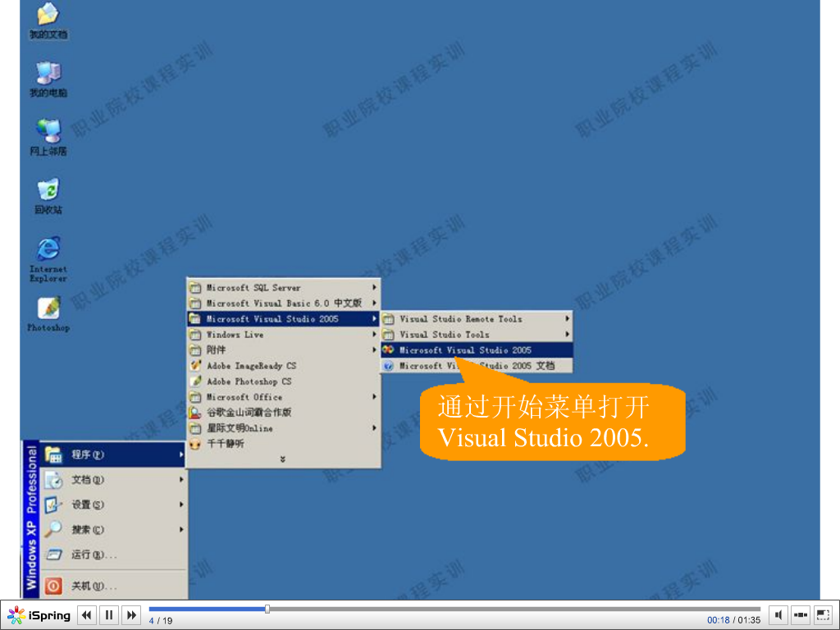Viewport: 840px width, 630px height.
Task: Expand the 程序 submenu arrow
Action: point(181,454)
